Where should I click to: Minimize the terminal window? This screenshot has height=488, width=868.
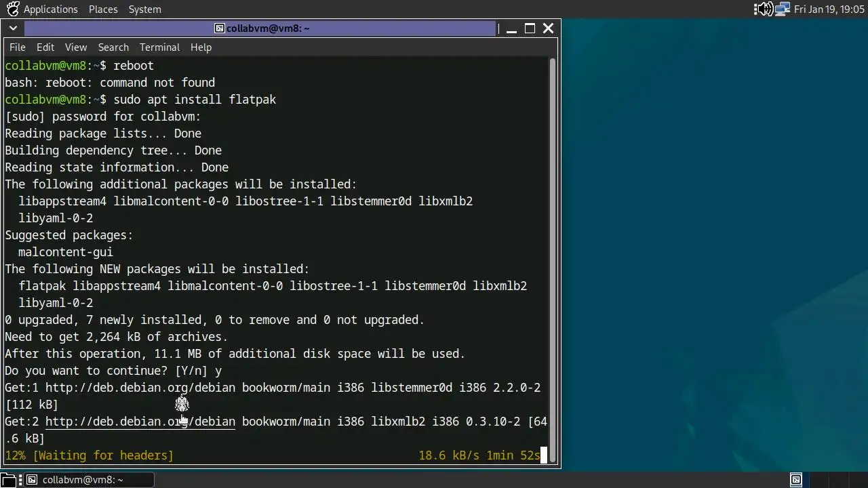(x=512, y=28)
